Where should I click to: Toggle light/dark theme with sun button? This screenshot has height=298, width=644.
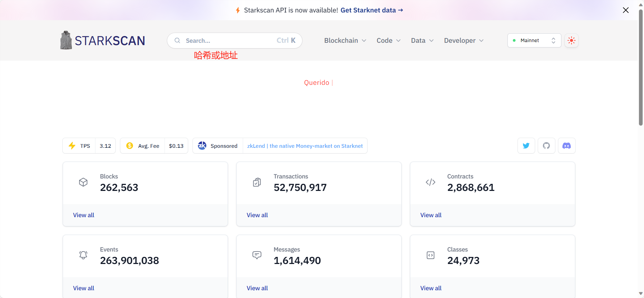pyautogui.click(x=572, y=40)
